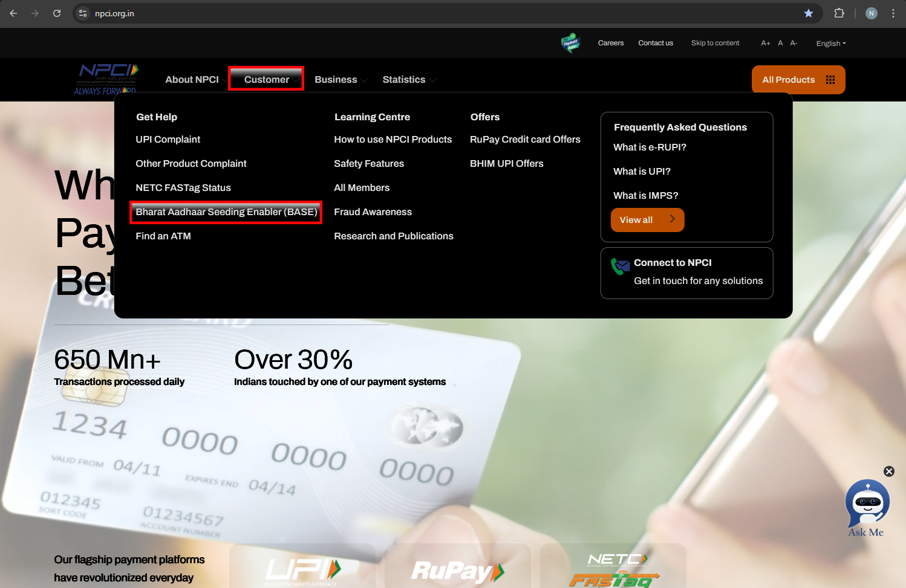Expand the Statistics dropdown
The width and height of the screenshot is (906, 588).
pos(409,80)
